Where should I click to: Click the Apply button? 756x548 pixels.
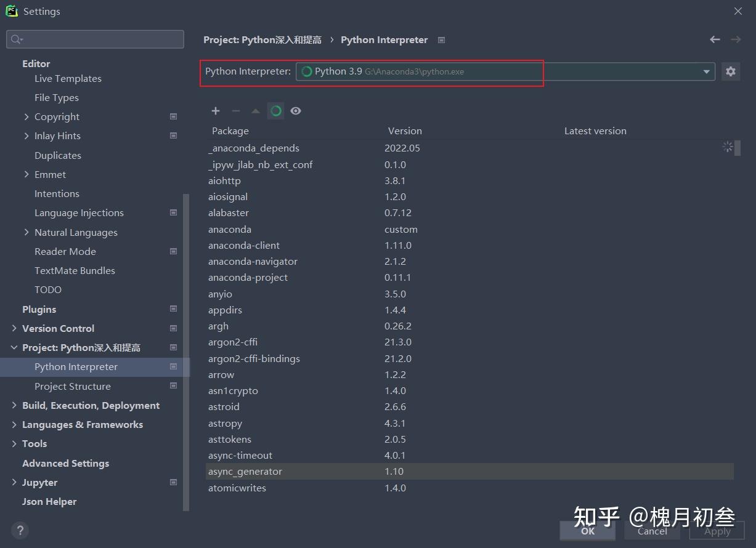click(717, 531)
